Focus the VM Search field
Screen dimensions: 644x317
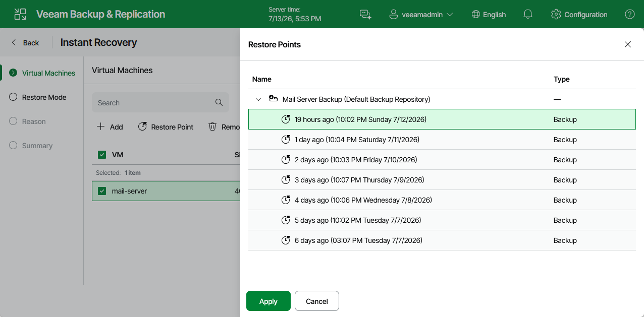[160, 102]
